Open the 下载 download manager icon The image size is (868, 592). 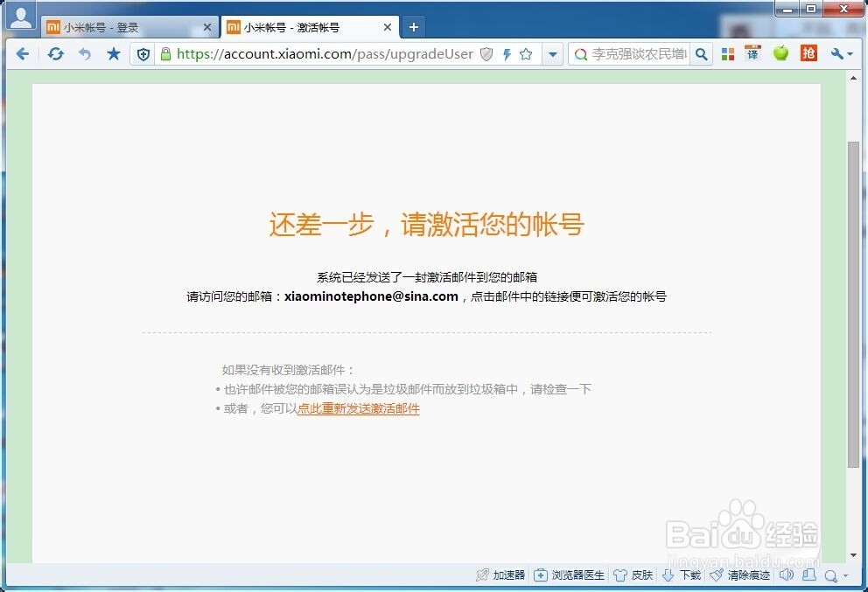coord(682,575)
